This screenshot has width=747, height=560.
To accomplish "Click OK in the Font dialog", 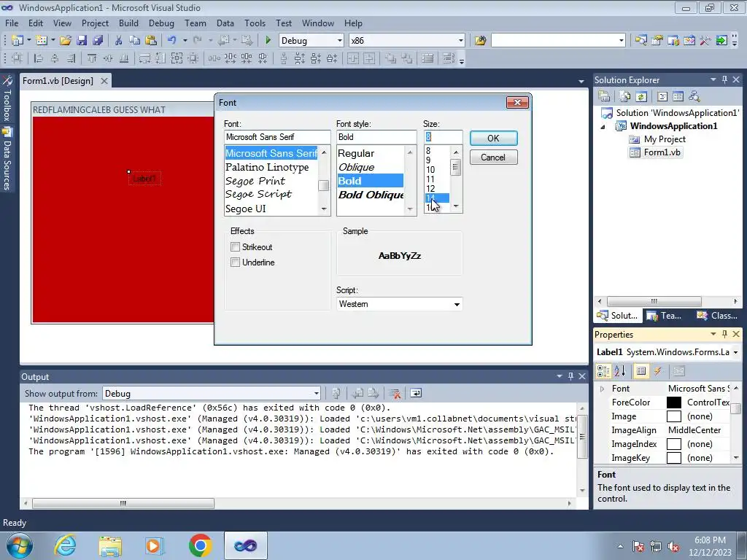I will point(493,138).
